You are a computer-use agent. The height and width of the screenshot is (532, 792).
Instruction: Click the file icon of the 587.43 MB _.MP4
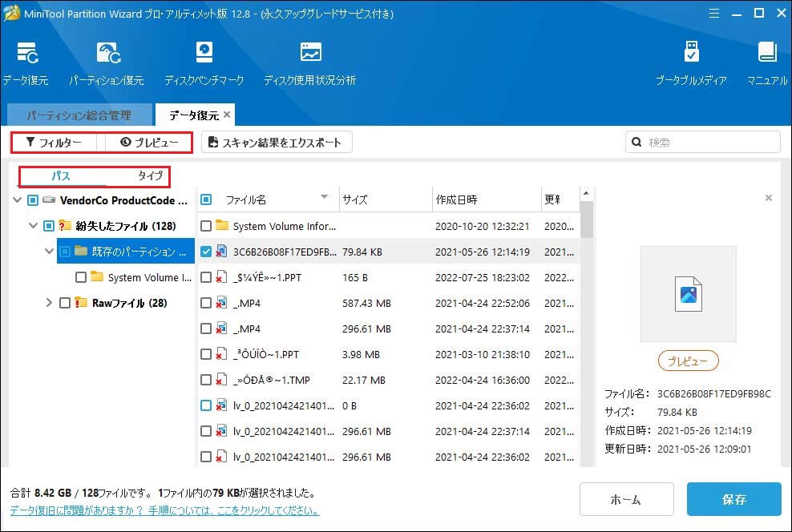point(221,303)
